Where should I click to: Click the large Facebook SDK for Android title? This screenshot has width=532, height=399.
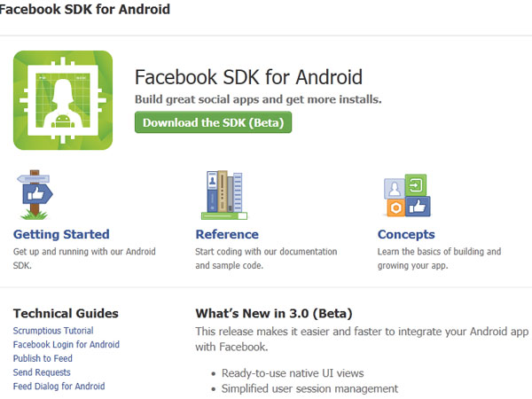[247, 76]
